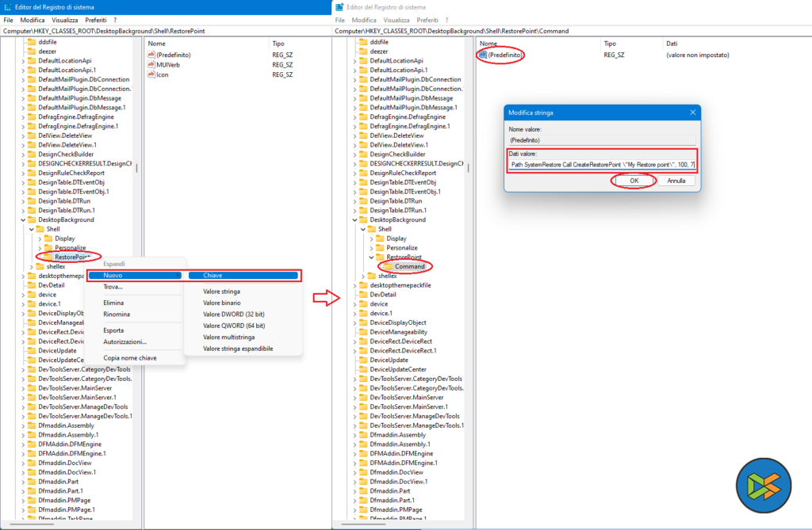
Task: Select Valore DWORD (32 bit) option
Action: (x=234, y=314)
